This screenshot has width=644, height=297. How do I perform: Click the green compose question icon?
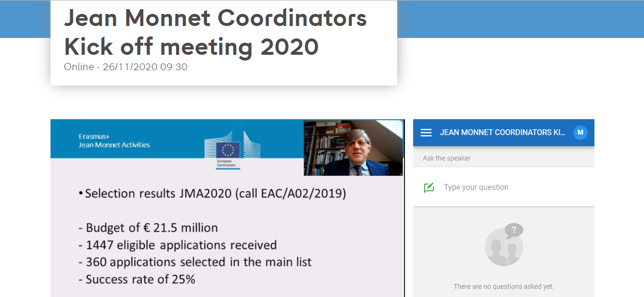pos(429,187)
